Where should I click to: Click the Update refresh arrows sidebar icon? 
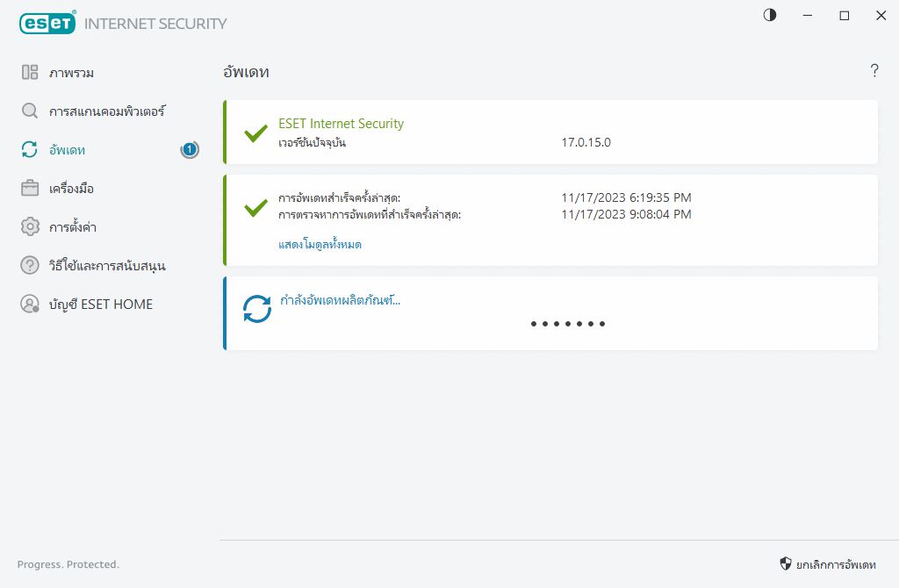[30, 150]
